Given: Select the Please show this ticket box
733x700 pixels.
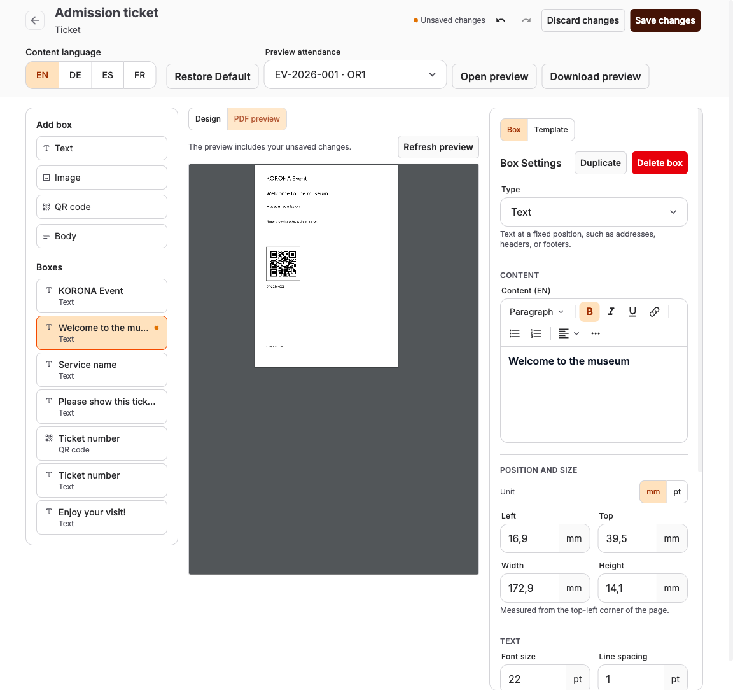Looking at the screenshot, I should pos(102,407).
